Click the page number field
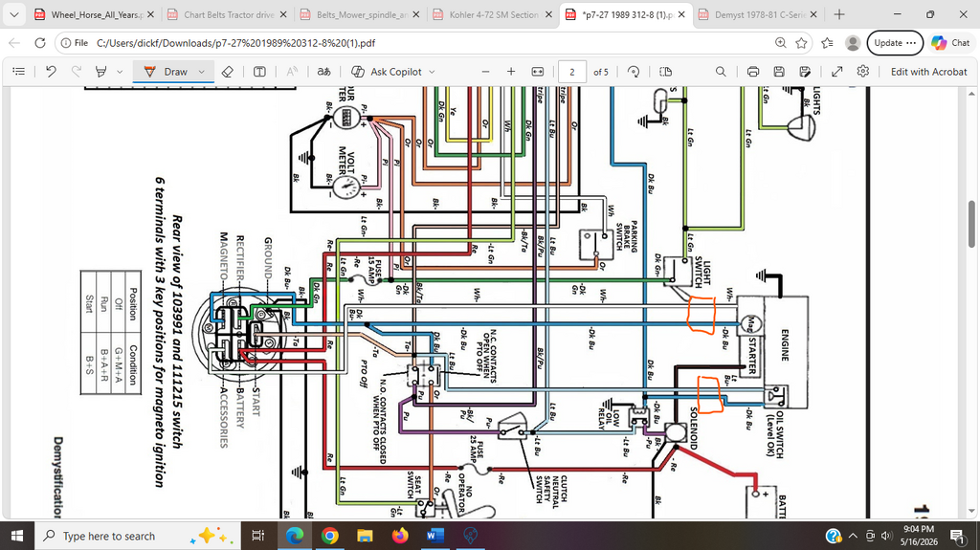The height and width of the screenshot is (550, 980). 572,72
